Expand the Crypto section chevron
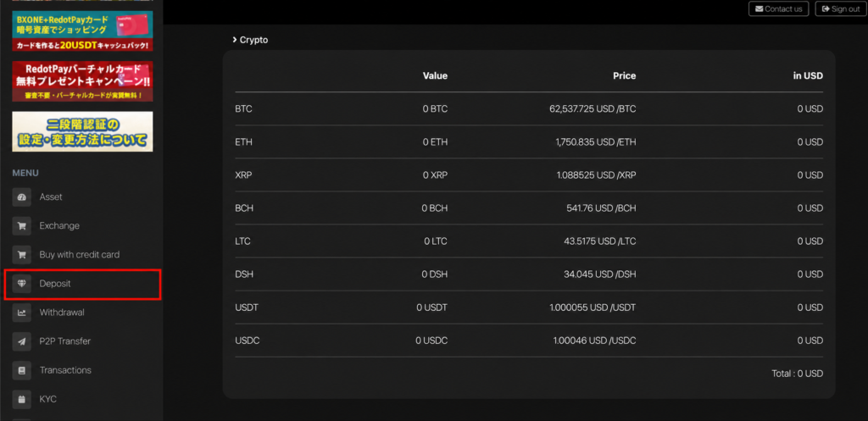 pos(236,40)
